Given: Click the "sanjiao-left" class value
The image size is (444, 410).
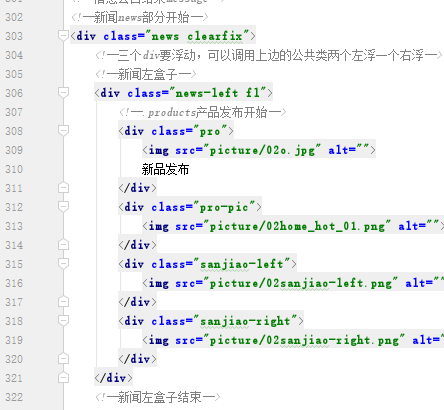Looking at the screenshot, I should (x=242, y=264).
